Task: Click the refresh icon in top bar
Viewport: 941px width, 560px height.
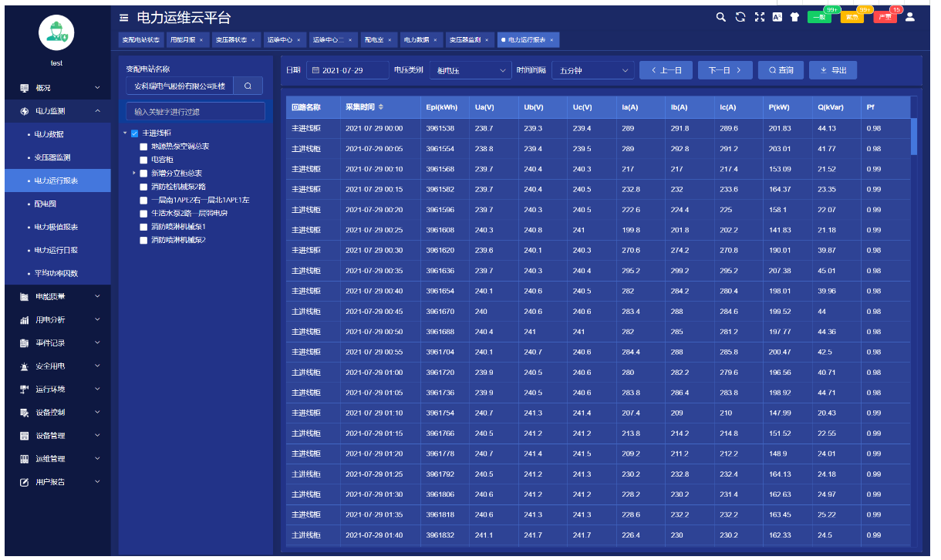Action: pos(740,17)
